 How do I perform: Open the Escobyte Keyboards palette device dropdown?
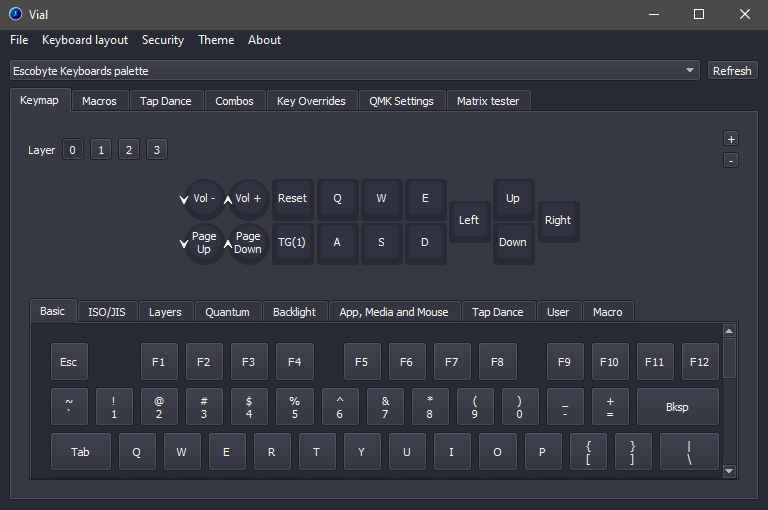pos(355,71)
